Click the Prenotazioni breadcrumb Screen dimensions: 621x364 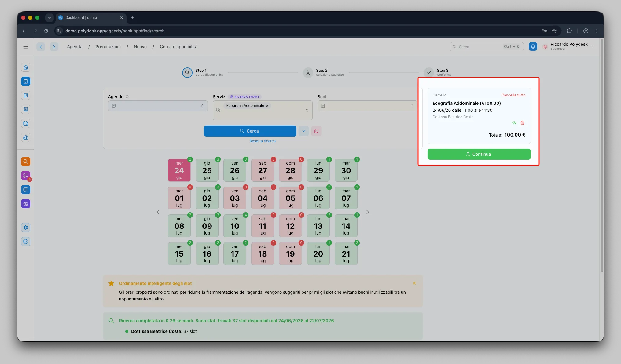pos(108,47)
